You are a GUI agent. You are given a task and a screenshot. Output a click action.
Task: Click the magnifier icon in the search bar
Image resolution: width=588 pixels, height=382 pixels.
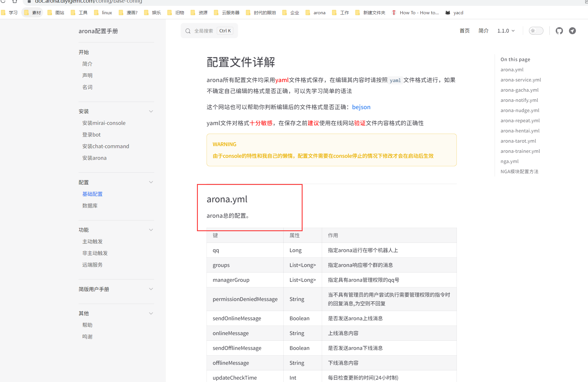188,31
